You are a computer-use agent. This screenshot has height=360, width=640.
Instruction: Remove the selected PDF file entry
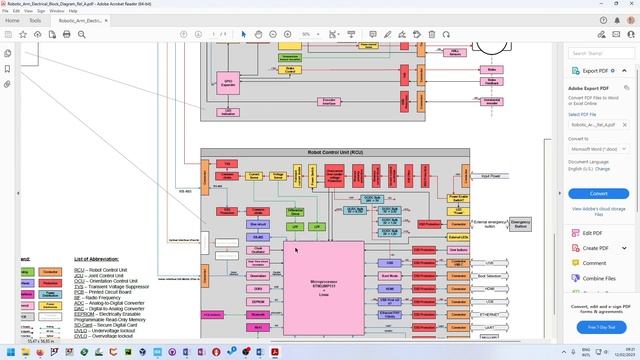(x=624, y=125)
